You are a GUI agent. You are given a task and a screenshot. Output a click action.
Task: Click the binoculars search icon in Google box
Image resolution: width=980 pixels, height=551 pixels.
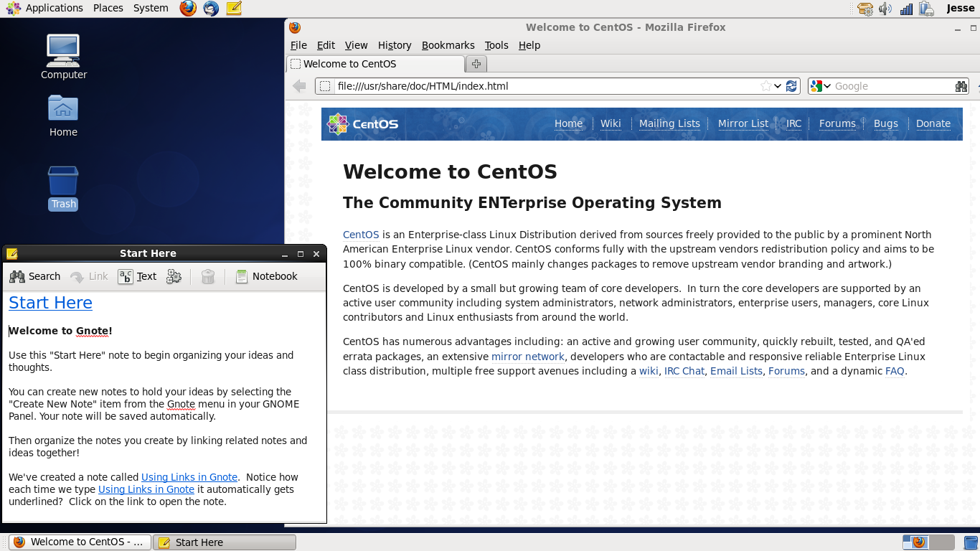click(x=961, y=86)
